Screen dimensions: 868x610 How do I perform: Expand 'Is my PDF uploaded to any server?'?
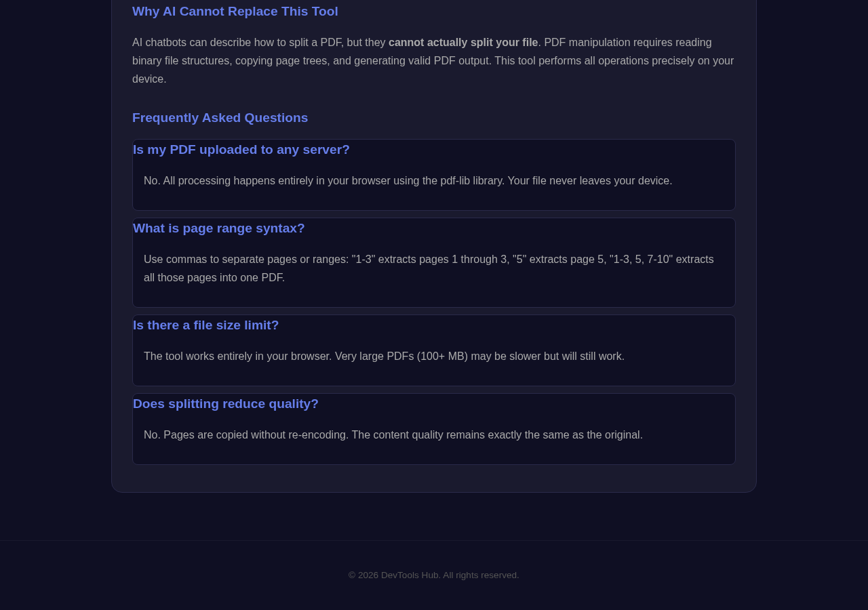(x=241, y=150)
